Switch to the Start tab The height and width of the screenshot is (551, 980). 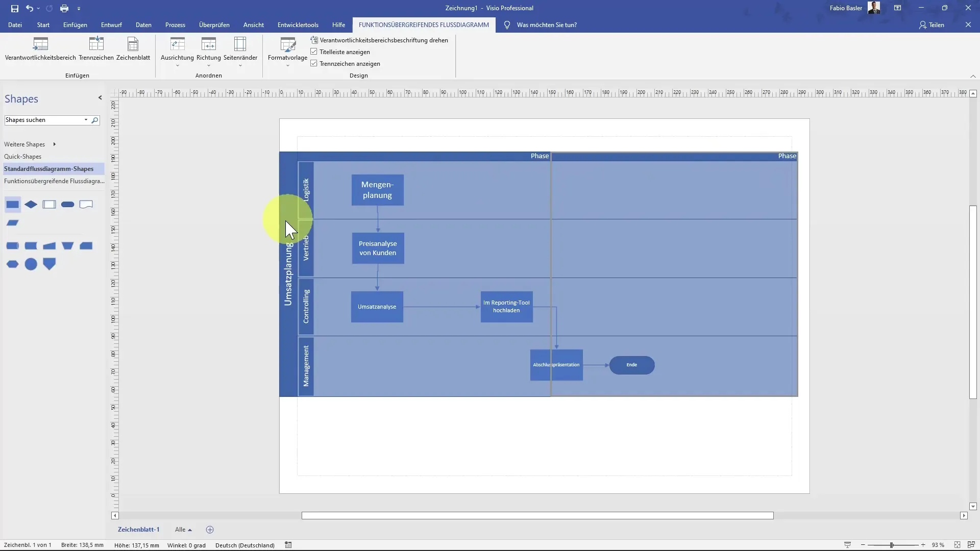click(43, 25)
